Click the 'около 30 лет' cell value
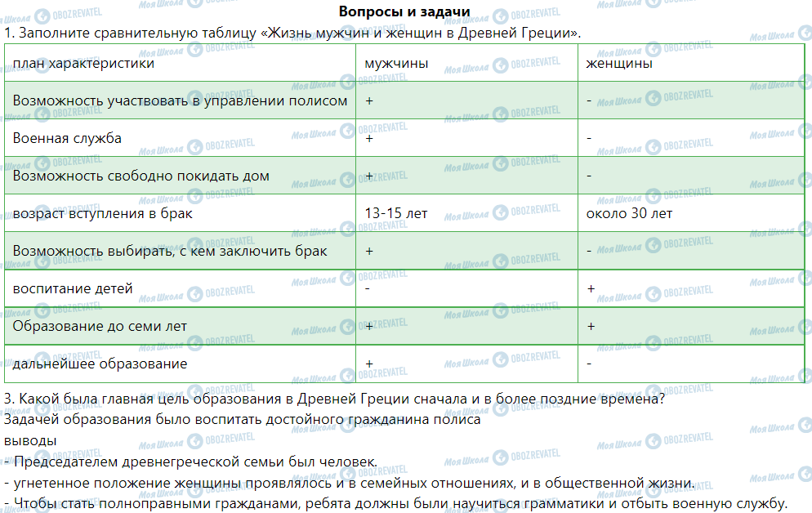 [629, 213]
